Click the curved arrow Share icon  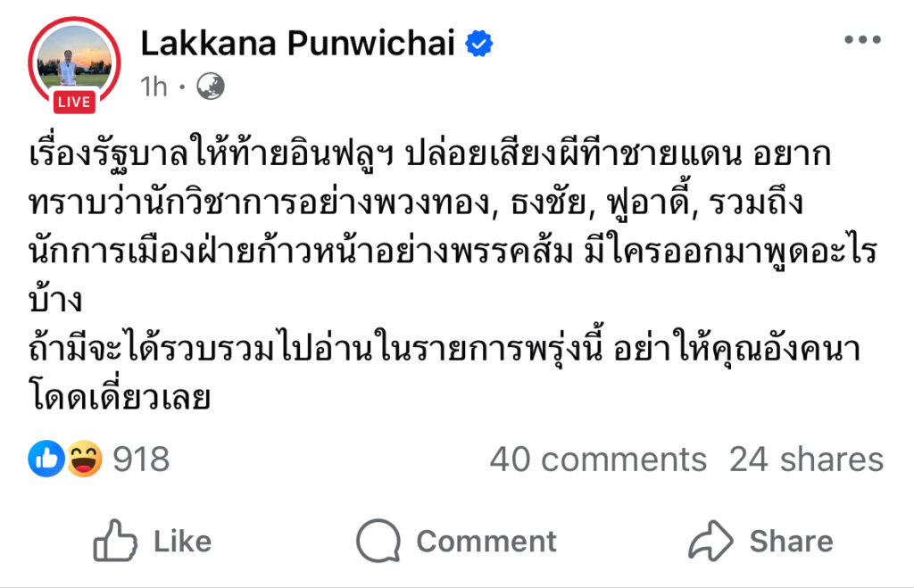[710, 541]
